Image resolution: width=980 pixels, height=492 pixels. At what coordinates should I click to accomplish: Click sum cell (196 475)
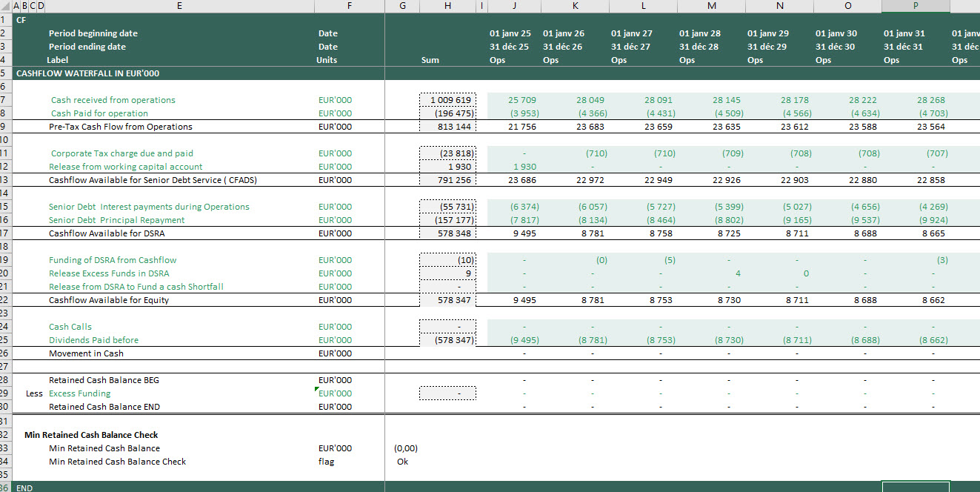point(447,113)
